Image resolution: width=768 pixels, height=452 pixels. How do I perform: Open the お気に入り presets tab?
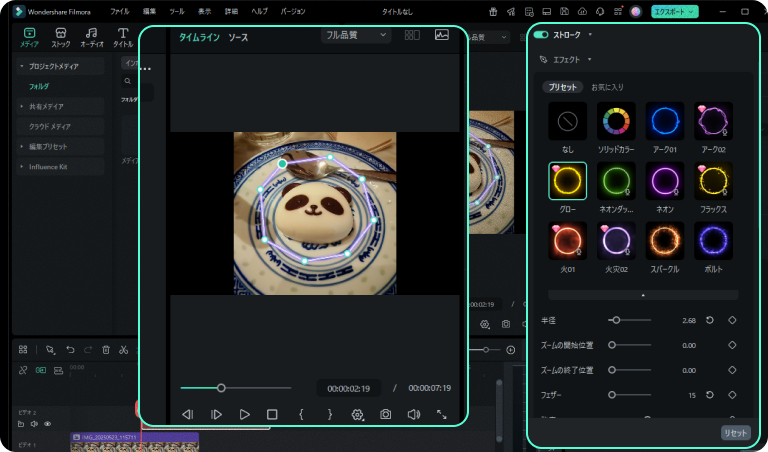[x=606, y=87]
